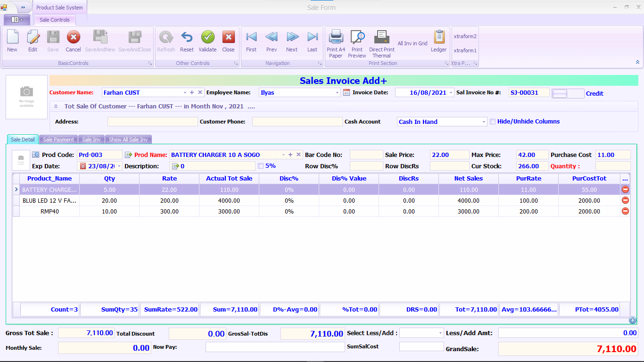This screenshot has height=362, width=644.
Task: Collapse the Tot Sale Of Customer panel
Action: pos(56,107)
